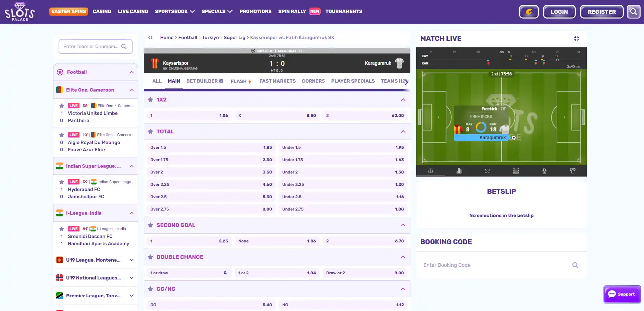The width and height of the screenshot is (644, 311).
Task: Follow the Super Lig breadcrumb link
Action: pos(234,38)
